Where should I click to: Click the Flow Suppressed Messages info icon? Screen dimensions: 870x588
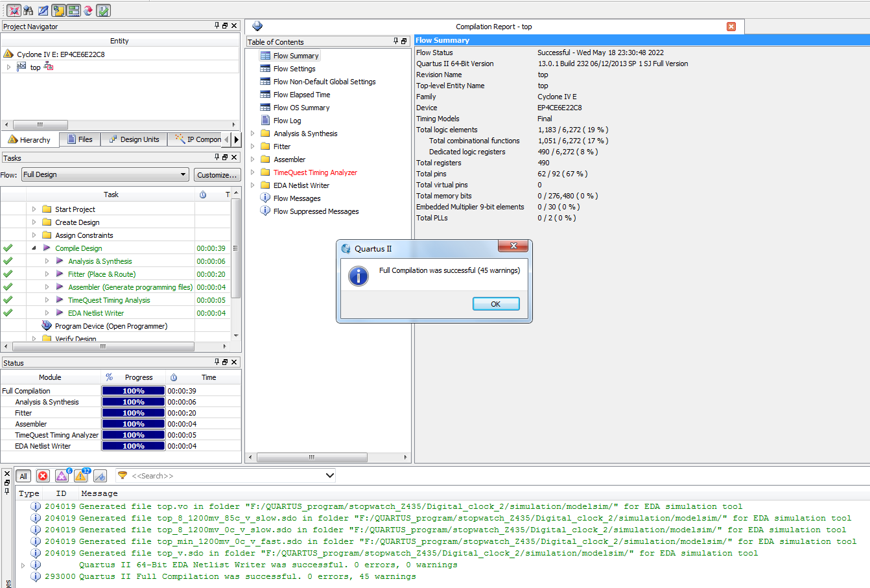[265, 211]
